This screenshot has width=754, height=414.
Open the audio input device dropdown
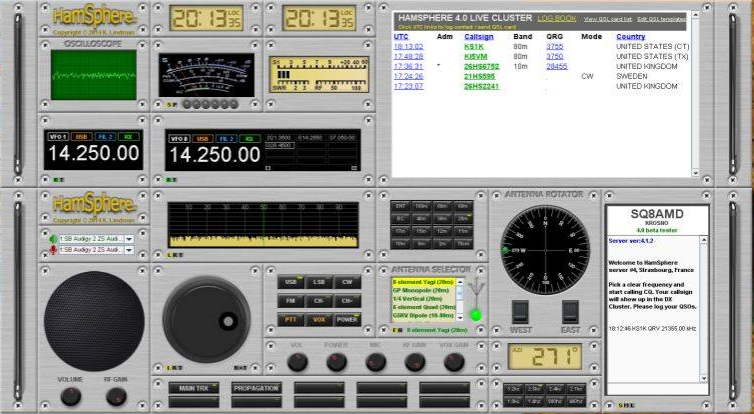coord(129,250)
